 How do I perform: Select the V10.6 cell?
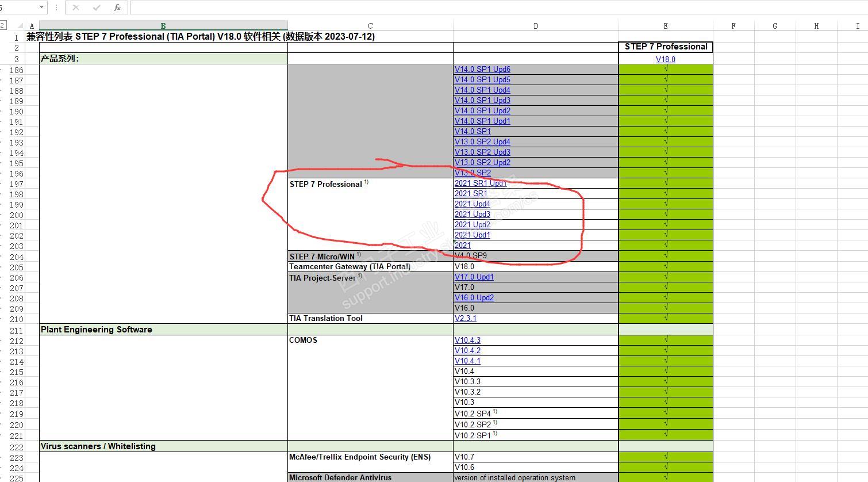point(536,467)
